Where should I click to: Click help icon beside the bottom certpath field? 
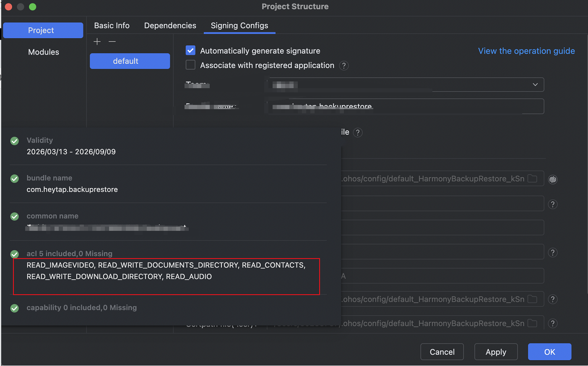[553, 323]
